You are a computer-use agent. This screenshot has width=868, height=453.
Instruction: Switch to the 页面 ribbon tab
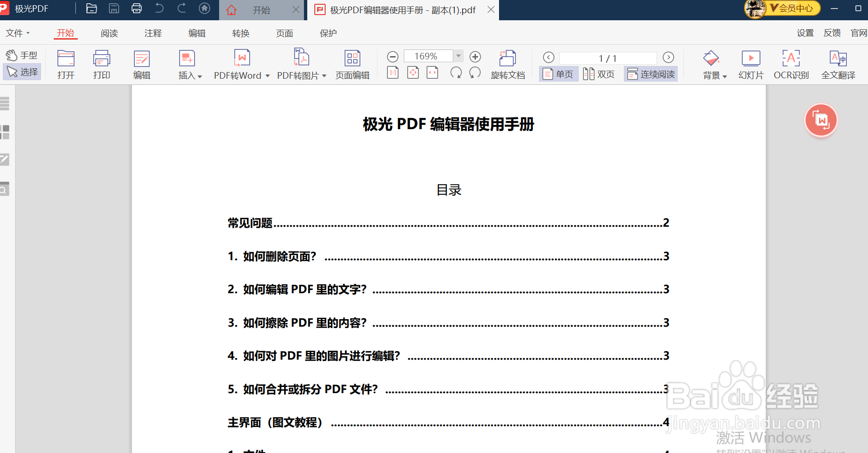tap(285, 33)
